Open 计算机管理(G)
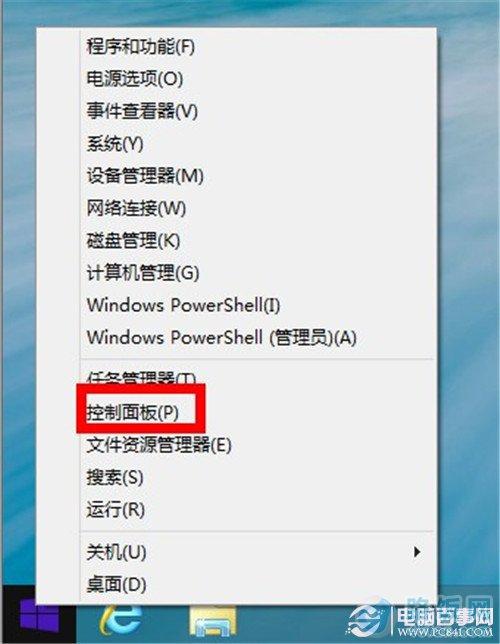The height and width of the screenshot is (644, 500). click(x=143, y=273)
